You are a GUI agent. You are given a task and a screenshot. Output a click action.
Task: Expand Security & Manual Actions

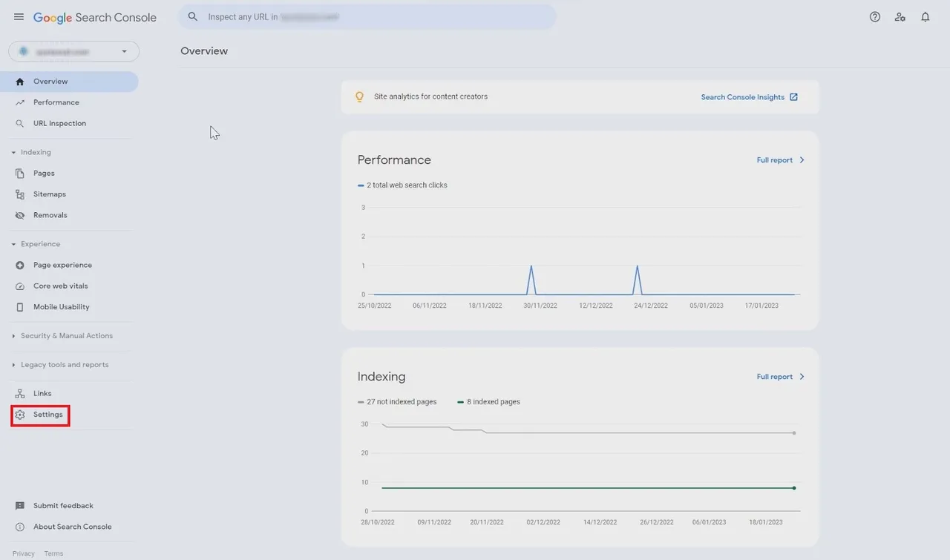pos(13,336)
